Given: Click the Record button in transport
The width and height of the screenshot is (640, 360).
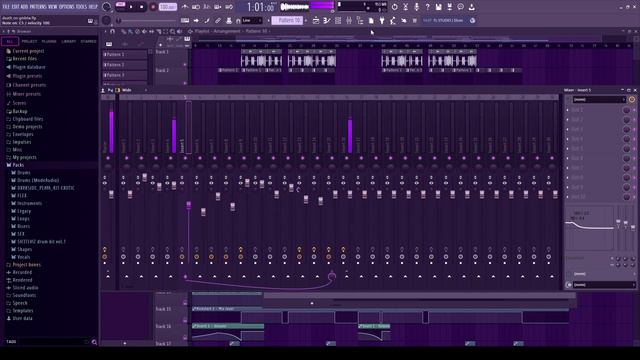Looking at the screenshot, I should click(x=153, y=7).
